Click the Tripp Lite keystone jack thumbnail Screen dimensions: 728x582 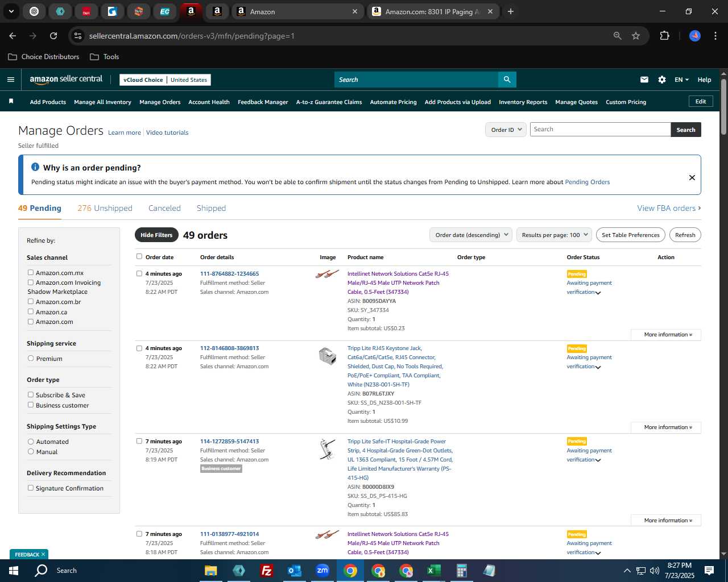[x=328, y=356]
